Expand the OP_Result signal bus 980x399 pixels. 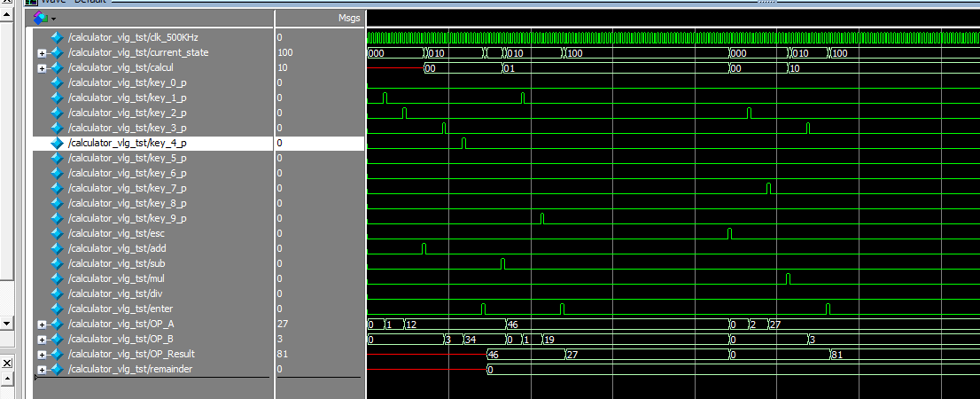[x=42, y=355]
